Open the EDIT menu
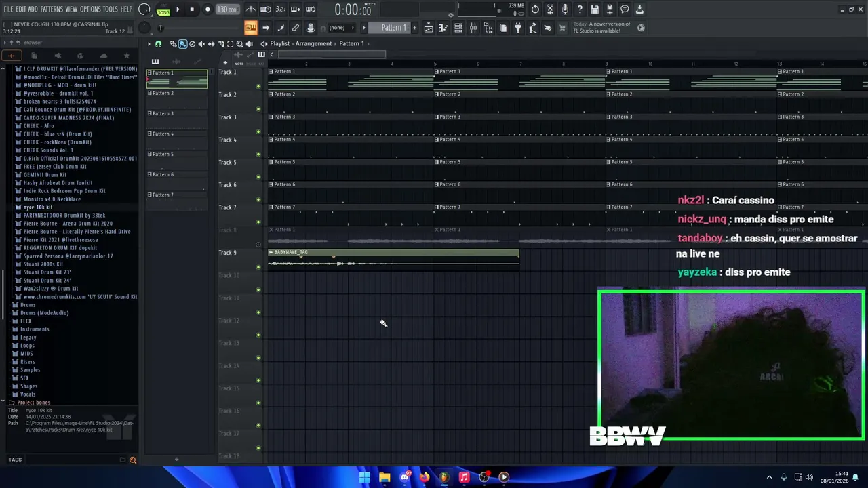Image resolution: width=868 pixels, height=488 pixels. (20, 9)
